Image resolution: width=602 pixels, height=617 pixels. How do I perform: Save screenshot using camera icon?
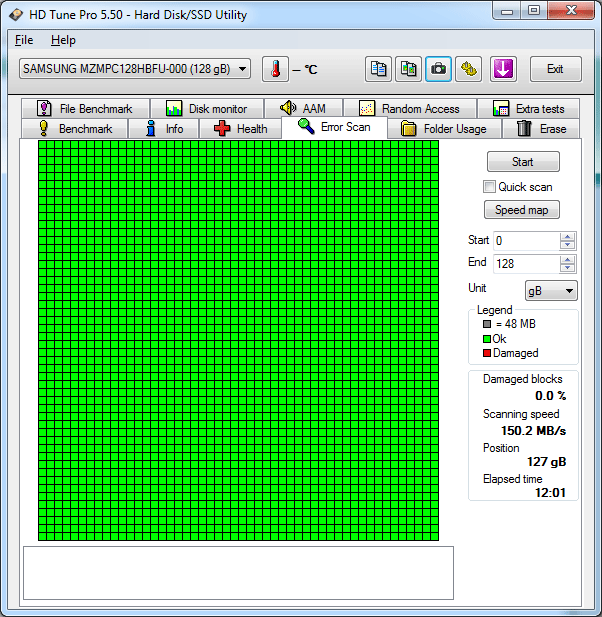[x=438, y=69]
